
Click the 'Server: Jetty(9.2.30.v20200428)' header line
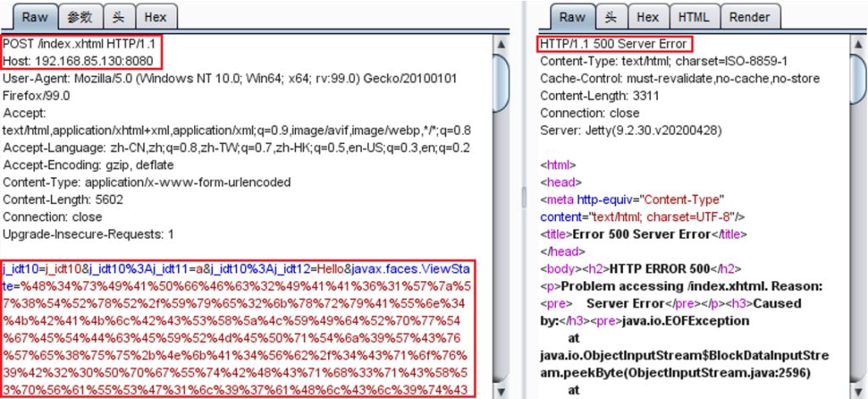(x=631, y=130)
